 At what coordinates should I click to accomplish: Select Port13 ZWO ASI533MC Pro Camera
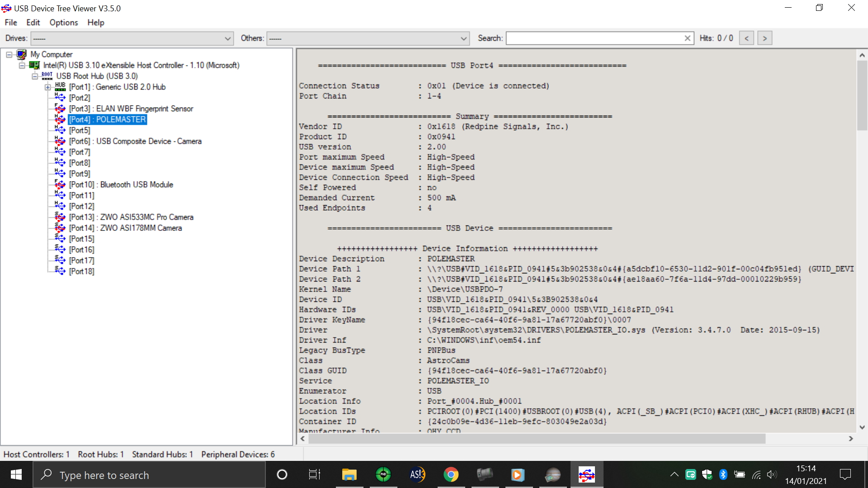pos(131,217)
